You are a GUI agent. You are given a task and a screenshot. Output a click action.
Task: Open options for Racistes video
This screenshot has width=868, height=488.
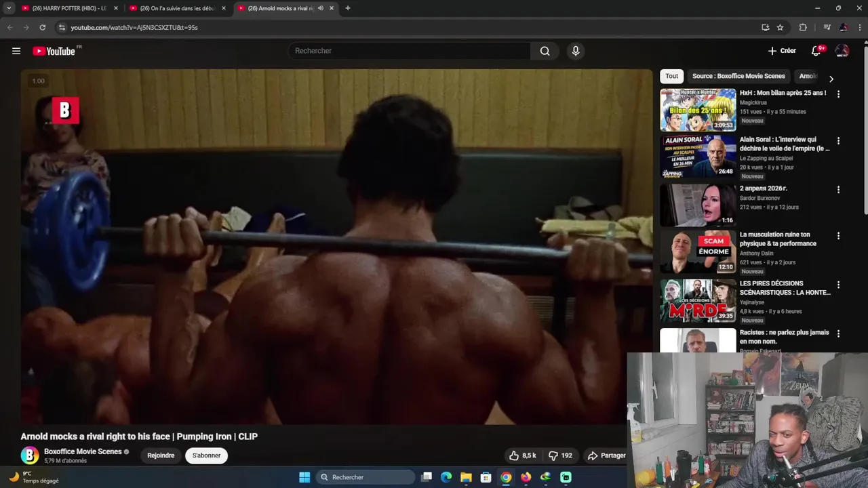pos(838,333)
